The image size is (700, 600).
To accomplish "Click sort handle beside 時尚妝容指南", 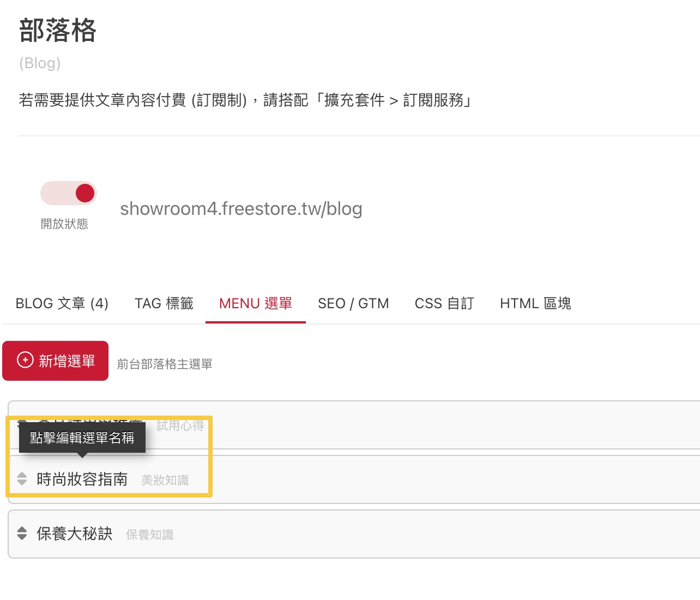I will point(22,479).
